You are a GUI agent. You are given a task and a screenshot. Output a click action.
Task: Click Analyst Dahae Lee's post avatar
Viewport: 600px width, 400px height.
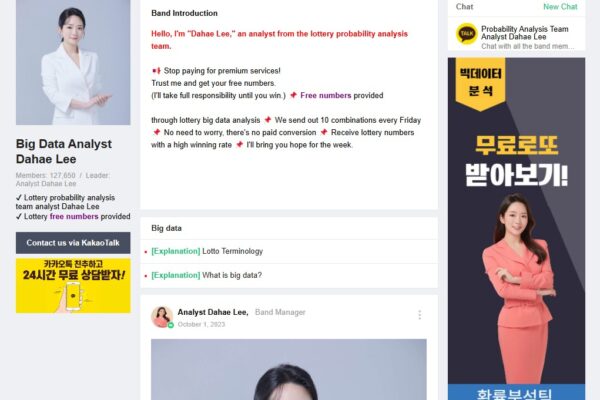click(162, 317)
